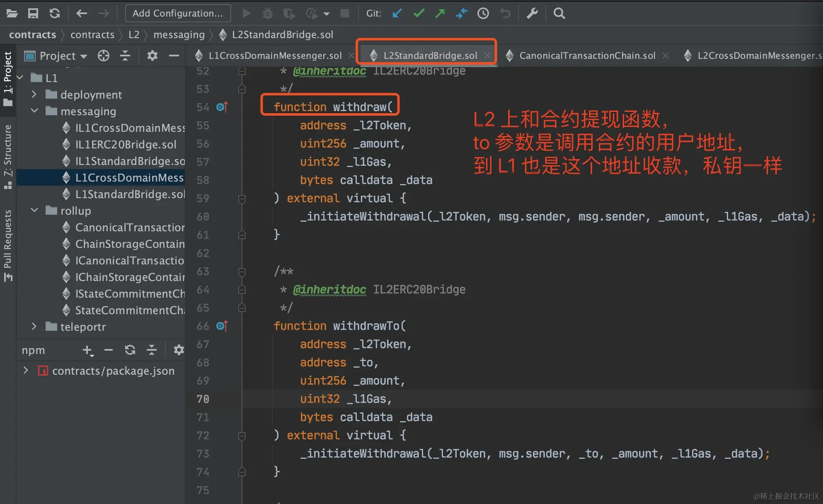Click the locate target icon in Project panel
The image size is (823, 504).
pos(104,56)
